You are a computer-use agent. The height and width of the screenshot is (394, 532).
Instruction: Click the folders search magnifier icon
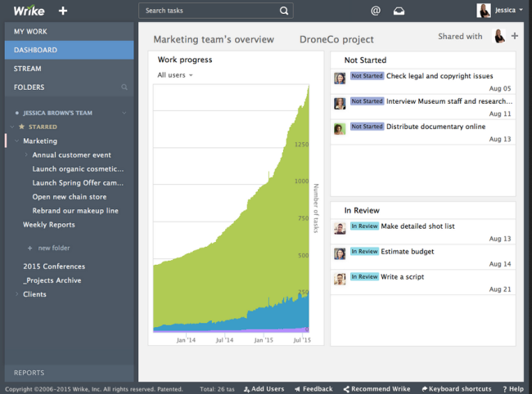(124, 87)
